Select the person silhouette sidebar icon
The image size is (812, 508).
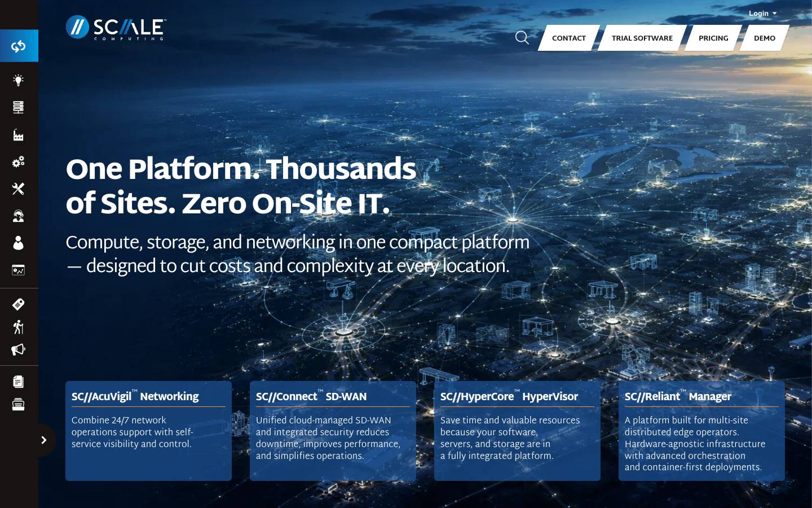pyautogui.click(x=19, y=243)
